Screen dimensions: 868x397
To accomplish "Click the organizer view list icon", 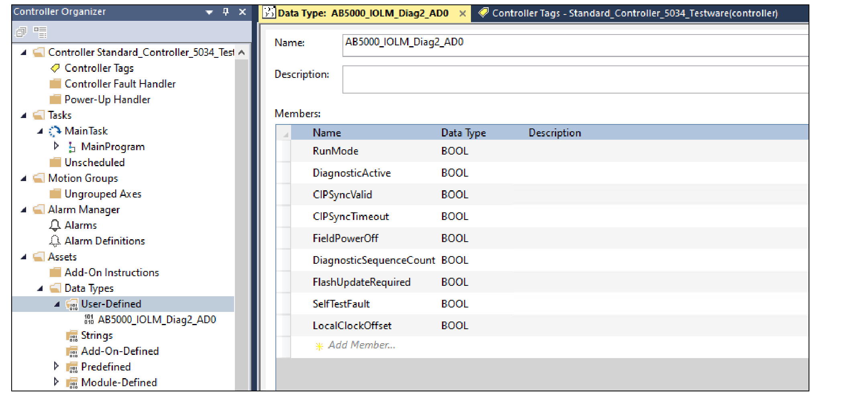I will [x=40, y=32].
